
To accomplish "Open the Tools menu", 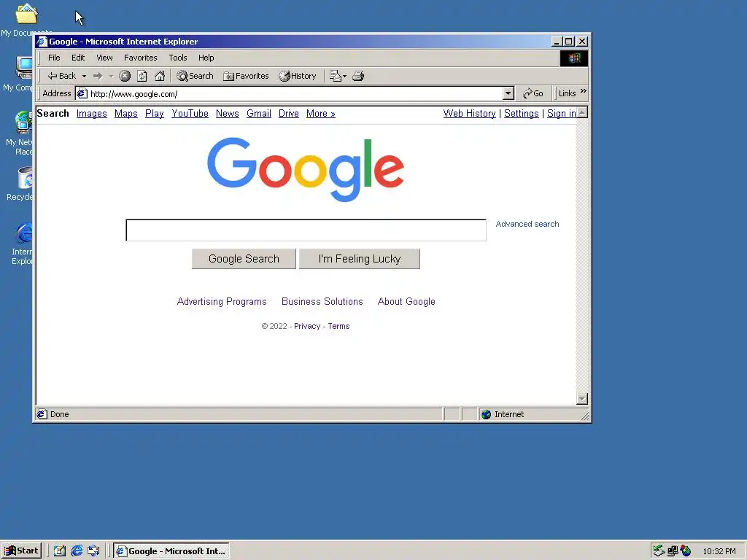I will click(x=178, y=58).
